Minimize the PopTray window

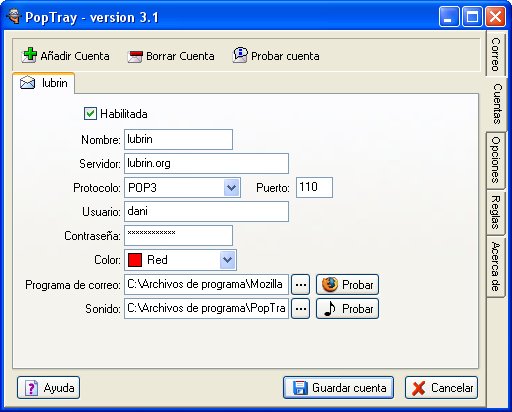(x=449, y=16)
